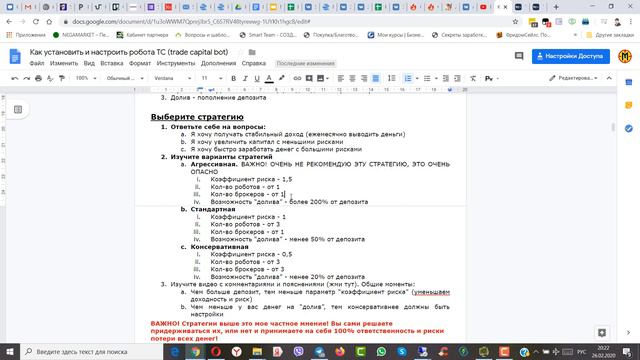Image resolution: width=640 pixels, height=360 pixels.
Task: Run spelling check from toolbar icon
Action: (50, 78)
